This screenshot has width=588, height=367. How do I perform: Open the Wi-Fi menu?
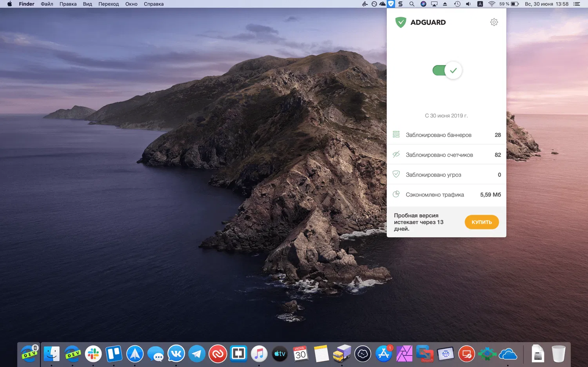(492, 4)
